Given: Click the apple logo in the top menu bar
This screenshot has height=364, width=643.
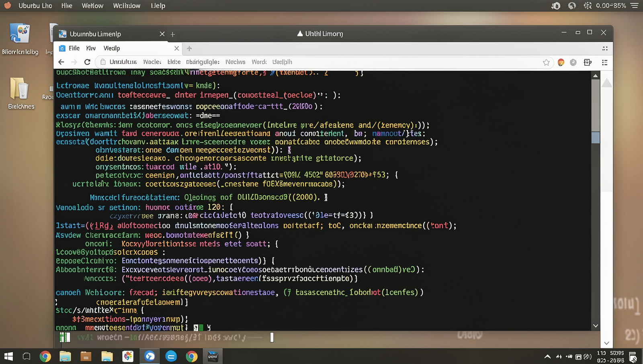Looking at the screenshot, I should 8,6.
